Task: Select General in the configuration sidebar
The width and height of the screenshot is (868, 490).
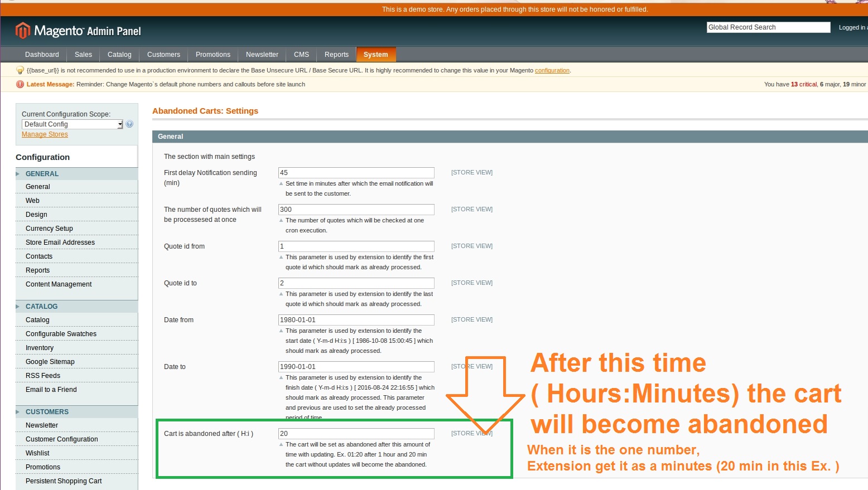Action: click(x=38, y=187)
